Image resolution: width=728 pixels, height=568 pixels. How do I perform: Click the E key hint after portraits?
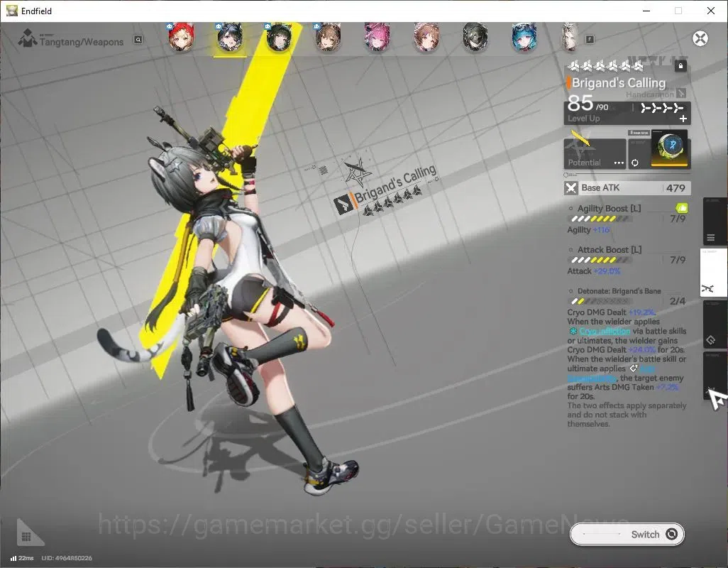pos(590,40)
